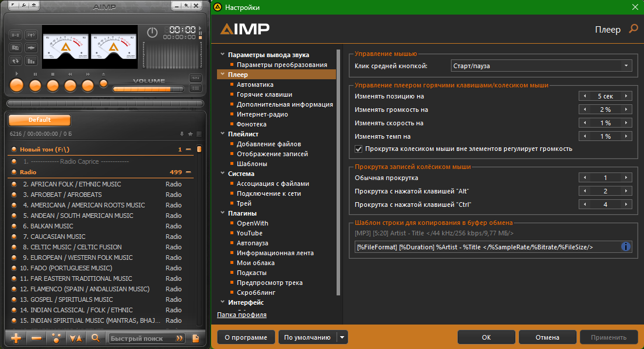Click the plus icon under playlist
The width and height of the screenshot is (644, 349).
pyautogui.click(x=16, y=338)
